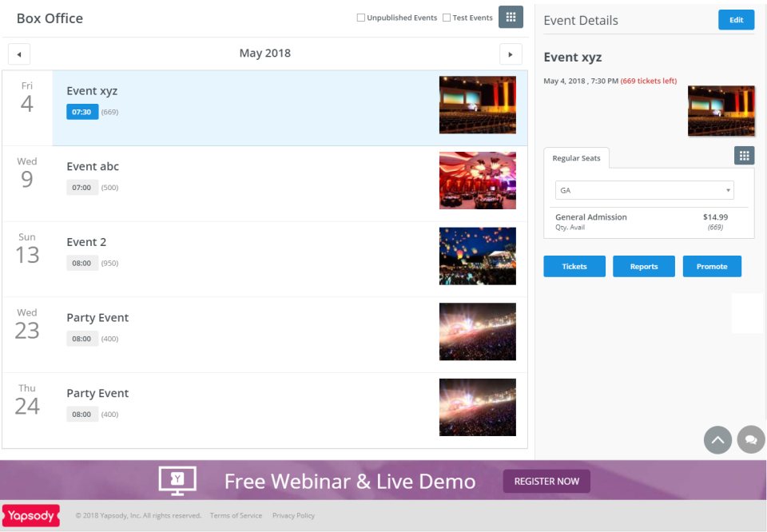Select the Yapsody logo in the footer
This screenshot has height=532, width=767.
click(x=30, y=515)
